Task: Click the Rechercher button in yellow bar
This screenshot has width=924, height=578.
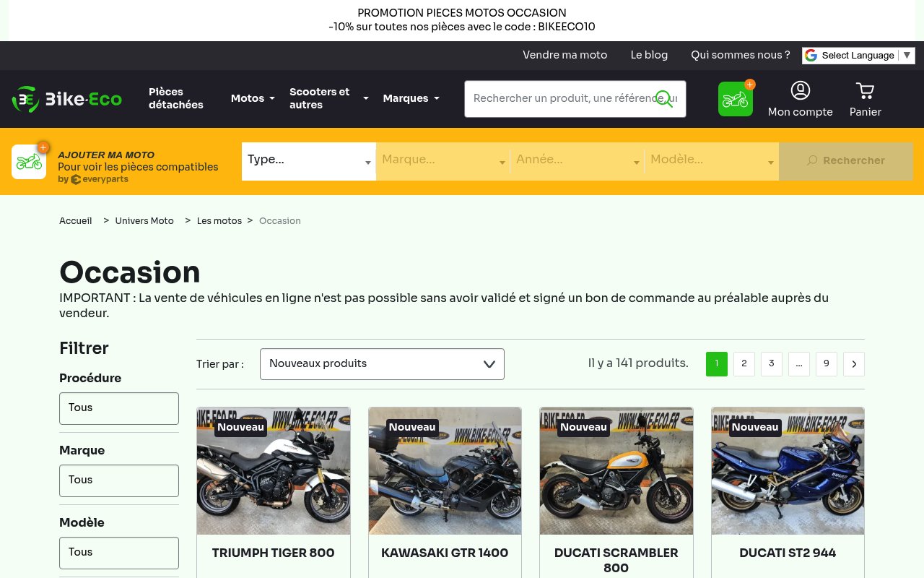Action: [x=846, y=160]
